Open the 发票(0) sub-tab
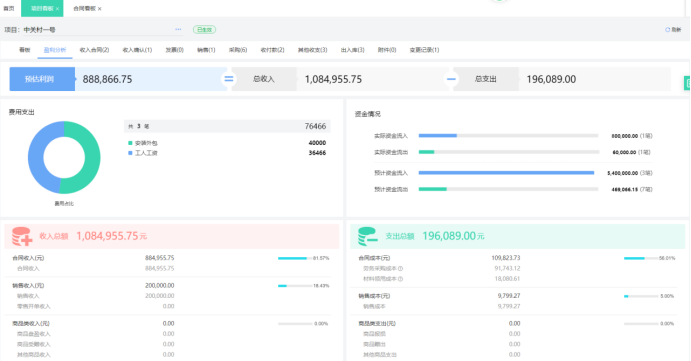The image size is (691, 361). 175,50
